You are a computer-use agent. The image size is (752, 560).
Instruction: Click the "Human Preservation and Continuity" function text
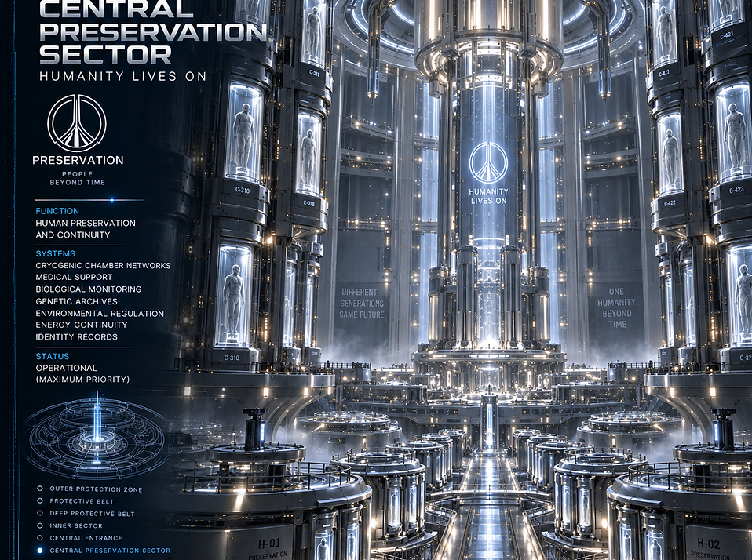point(86,229)
